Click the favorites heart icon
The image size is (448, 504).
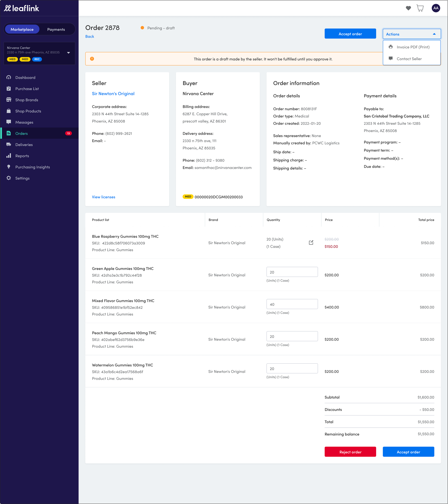[408, 8]
